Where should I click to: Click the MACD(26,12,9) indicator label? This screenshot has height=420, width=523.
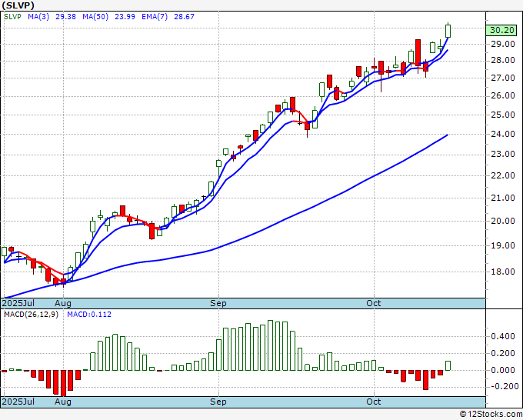[31, 315]
